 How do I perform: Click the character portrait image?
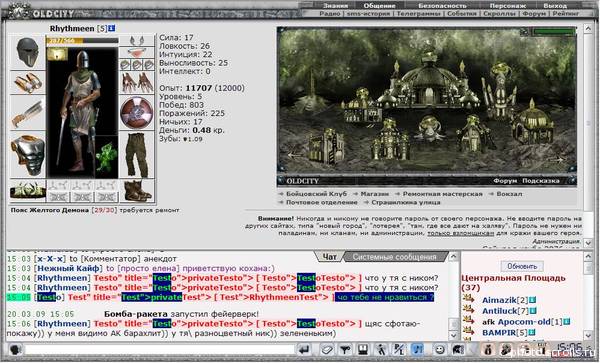(82, 113)
